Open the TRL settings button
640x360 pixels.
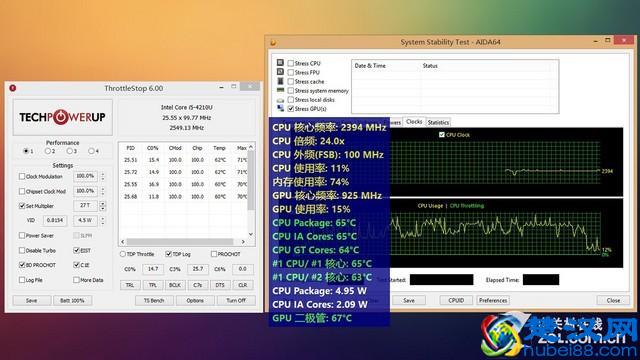coord(130,285)
